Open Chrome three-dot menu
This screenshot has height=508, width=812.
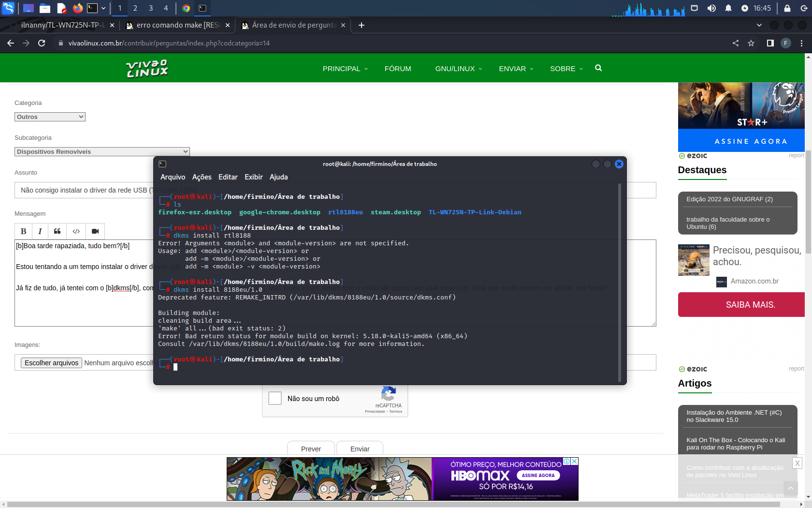point(801,43)
